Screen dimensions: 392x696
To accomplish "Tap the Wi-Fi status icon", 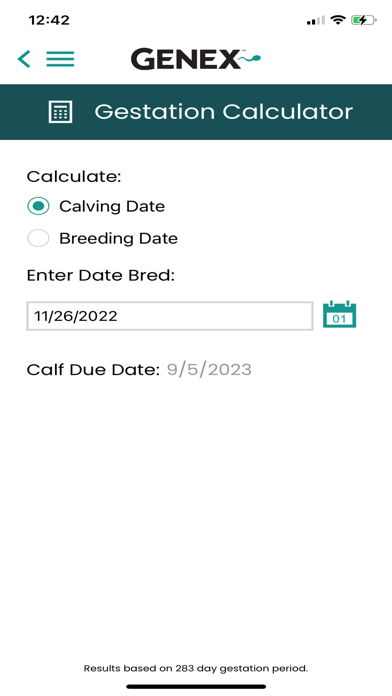I will [x=338, y=20].
